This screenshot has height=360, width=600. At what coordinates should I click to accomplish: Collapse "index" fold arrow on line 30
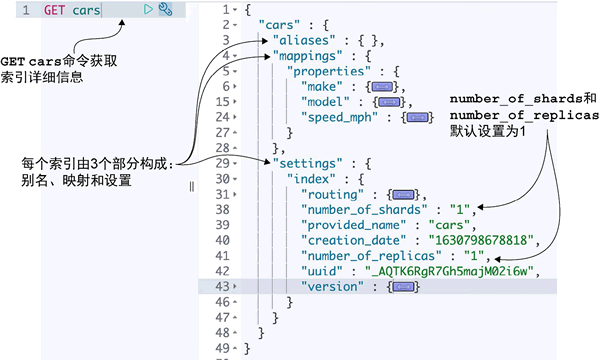pyautogui.click(x=235, y=179)
